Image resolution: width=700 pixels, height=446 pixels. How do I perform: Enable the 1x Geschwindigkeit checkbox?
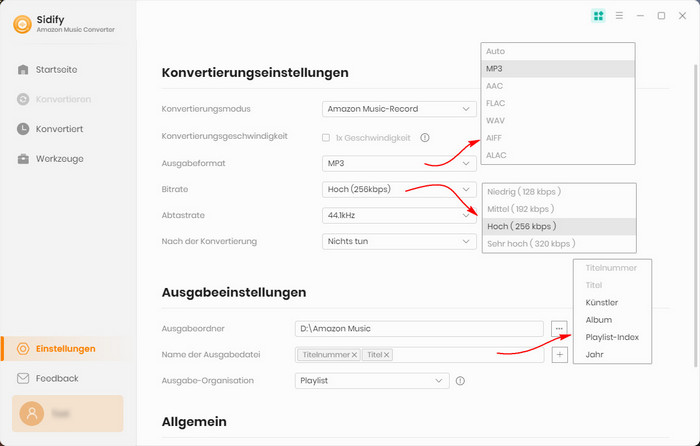(326, 138)
